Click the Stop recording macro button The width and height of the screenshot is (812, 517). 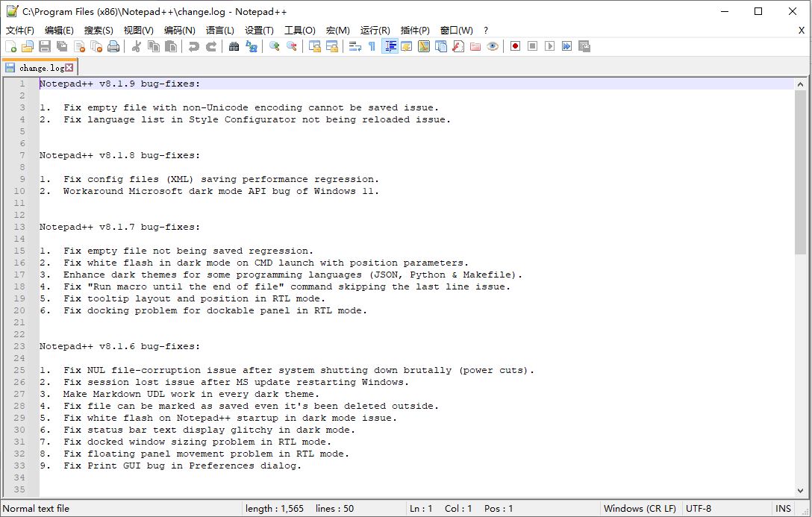pos(532,46)
